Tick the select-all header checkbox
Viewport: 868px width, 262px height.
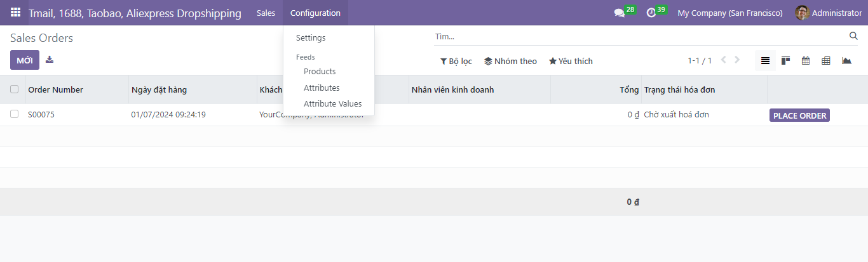tap(14, 89)
